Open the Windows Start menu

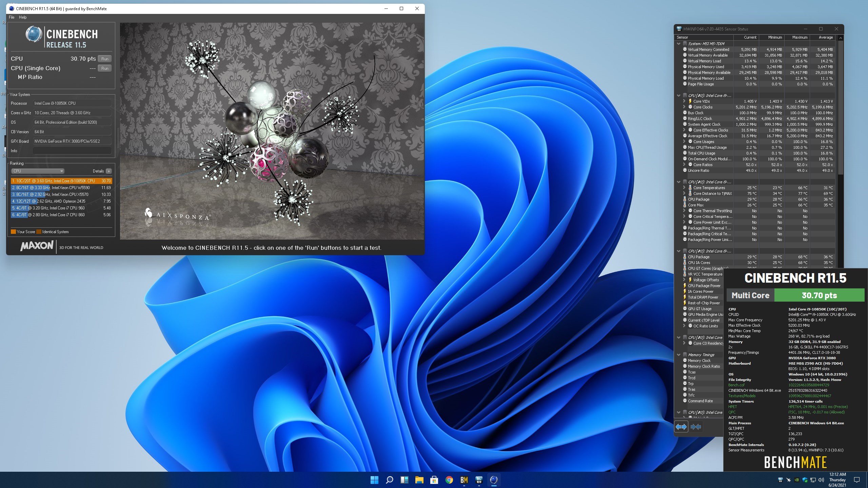(374, 480)
